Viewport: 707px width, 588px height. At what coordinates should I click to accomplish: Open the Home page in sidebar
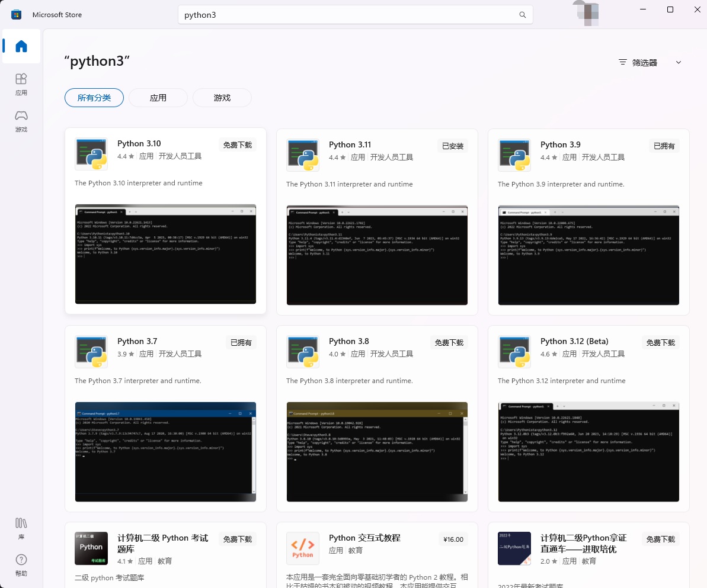21,46
